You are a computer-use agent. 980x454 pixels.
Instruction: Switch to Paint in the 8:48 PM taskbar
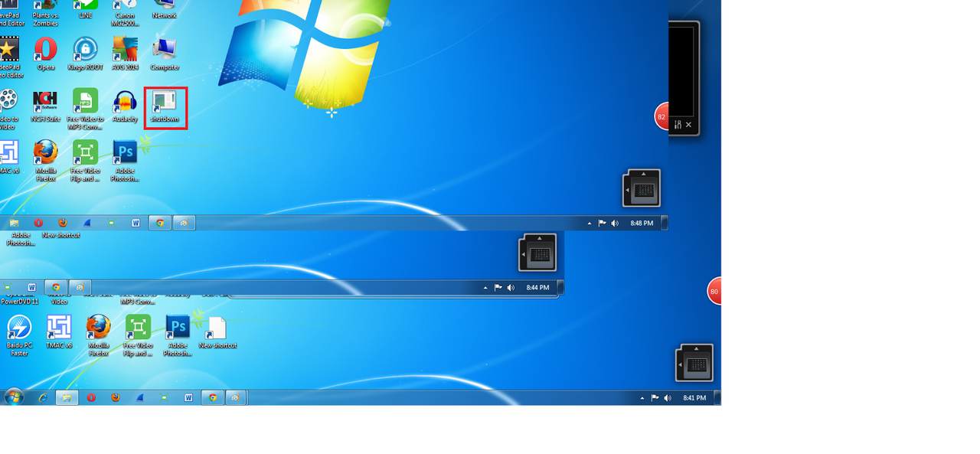coord(184,223)
